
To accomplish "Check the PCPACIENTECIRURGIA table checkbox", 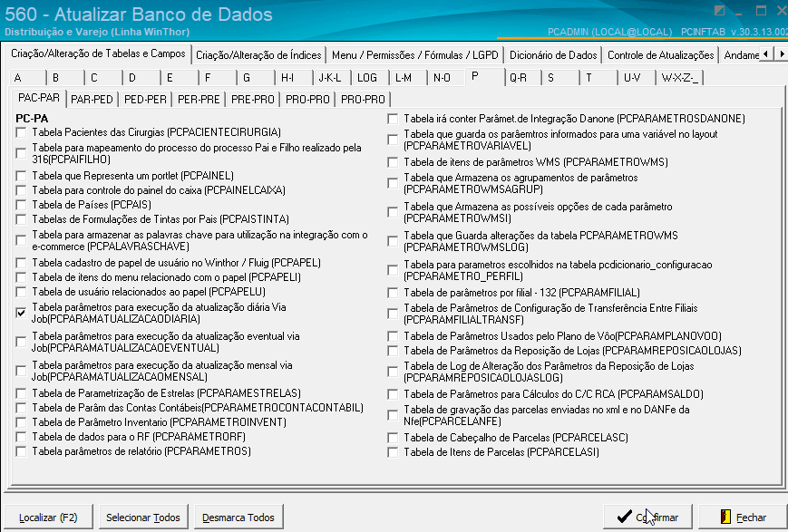I will (x=21, y=132).
